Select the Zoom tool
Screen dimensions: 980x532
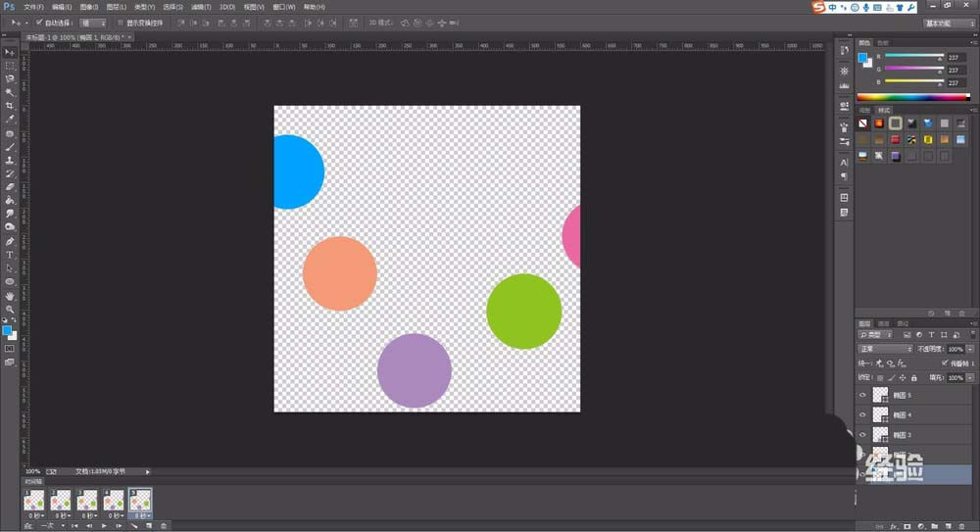(x=10, y=309)
